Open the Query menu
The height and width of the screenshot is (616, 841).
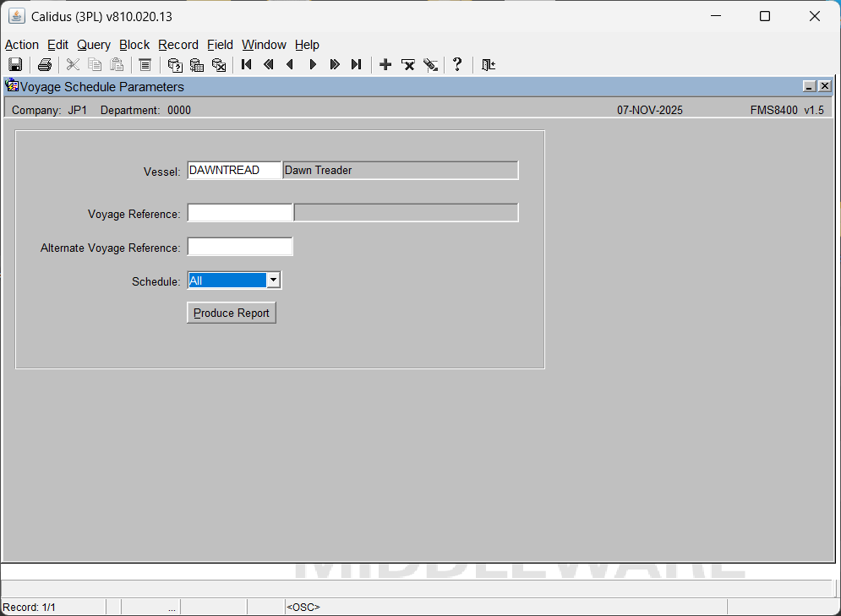[94, 45]
